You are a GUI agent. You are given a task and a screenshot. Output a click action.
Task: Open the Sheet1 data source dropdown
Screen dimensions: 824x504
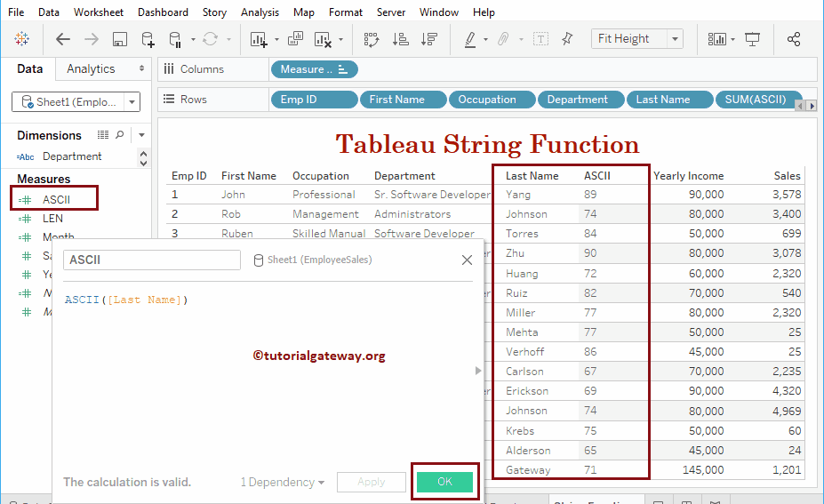tap(132, 102)
